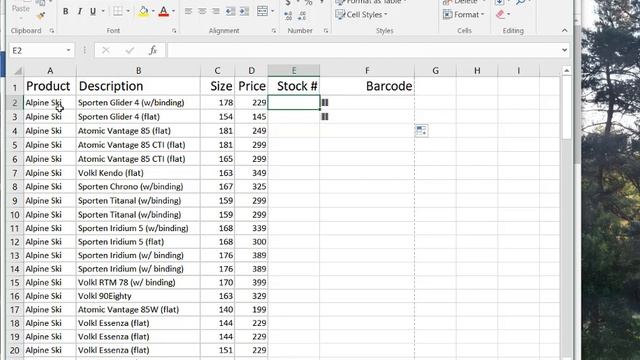Select the column F header
The image size is (640, 360).
coord(367,71)
